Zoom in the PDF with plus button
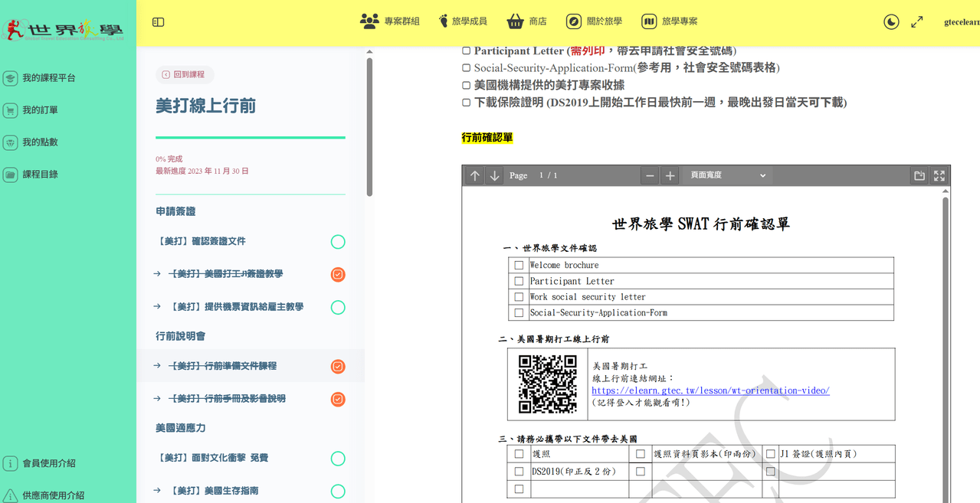The height and width of the screenshot is (503, 980). 670,175
